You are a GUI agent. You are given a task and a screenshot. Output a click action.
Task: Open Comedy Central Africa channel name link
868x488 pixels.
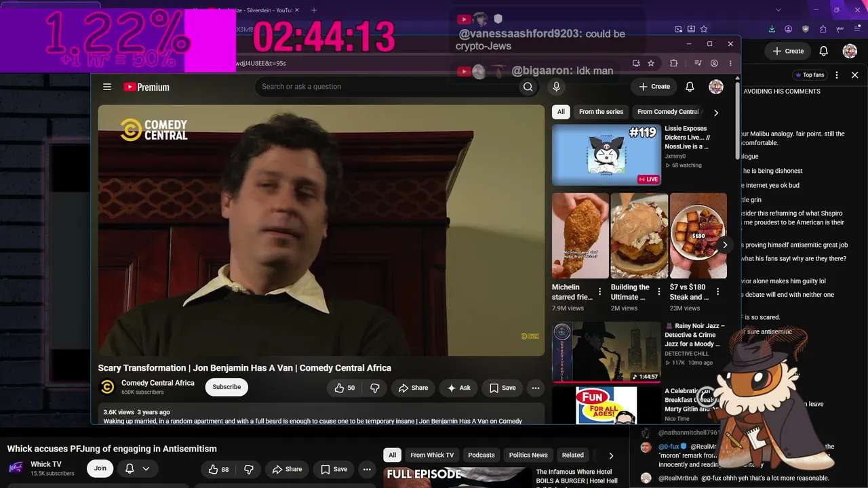pyautogui.click(x=158, y=383)
